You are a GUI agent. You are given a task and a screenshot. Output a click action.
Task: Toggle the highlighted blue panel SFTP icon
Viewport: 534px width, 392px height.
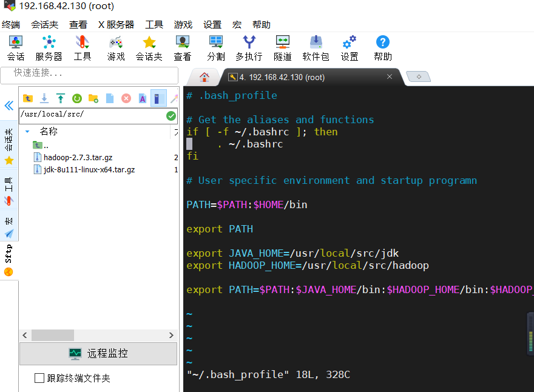[x=158, y=98]
